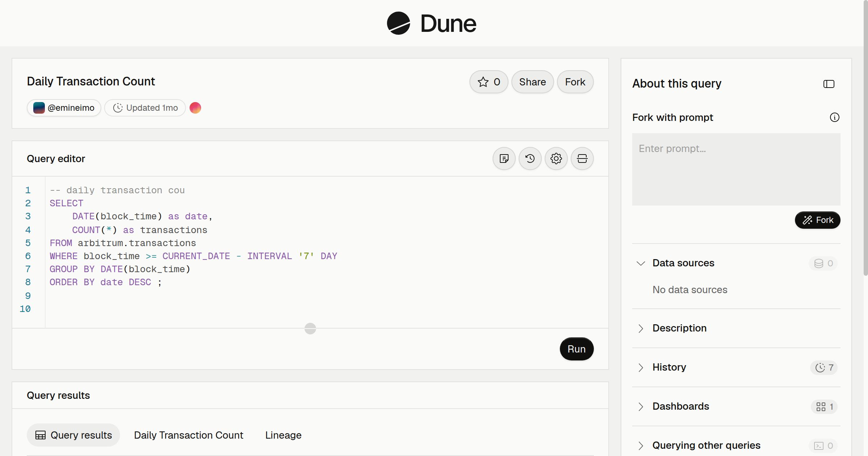Click 'arbitrum.transactions' in the editor
Viewport: 868px width, 456px height.
pos(137,243)
